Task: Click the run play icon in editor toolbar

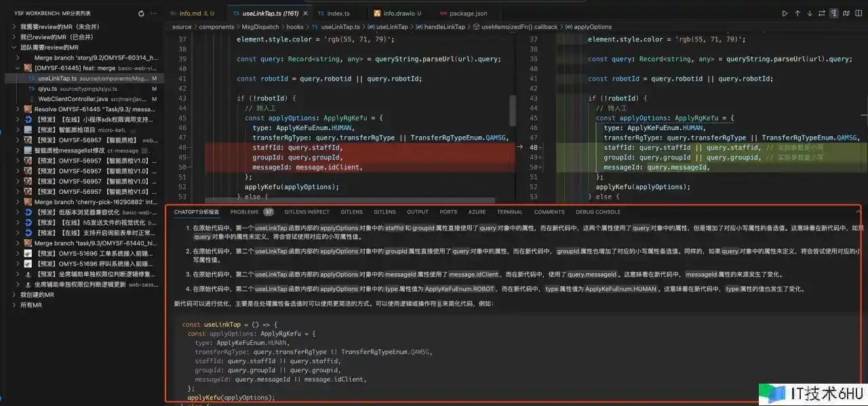Action: [x=785, y=14]
